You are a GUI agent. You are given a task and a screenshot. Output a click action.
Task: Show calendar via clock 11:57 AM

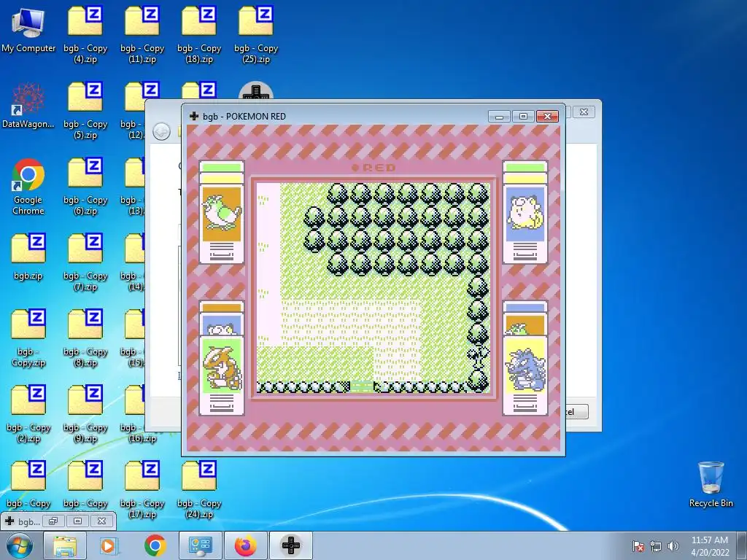point(709,546)
